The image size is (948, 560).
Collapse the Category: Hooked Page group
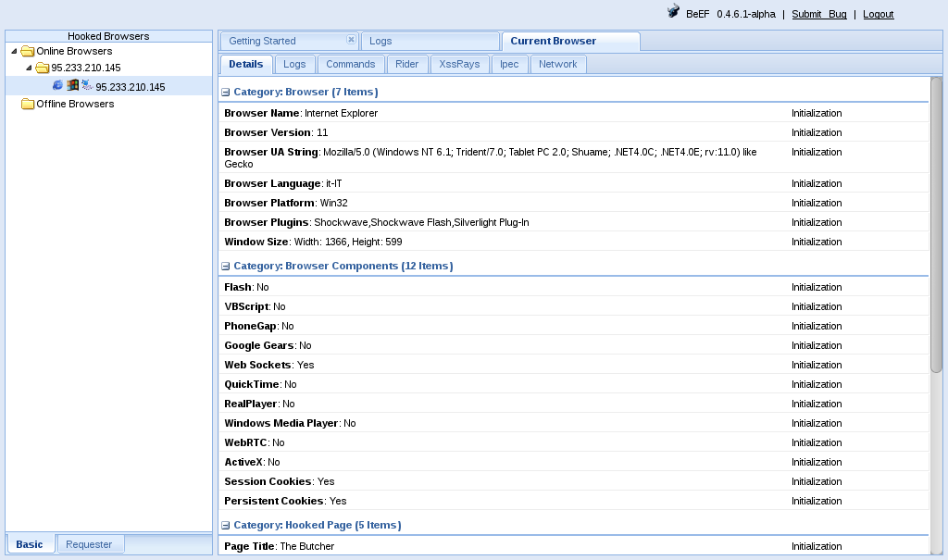coord(226,526)
